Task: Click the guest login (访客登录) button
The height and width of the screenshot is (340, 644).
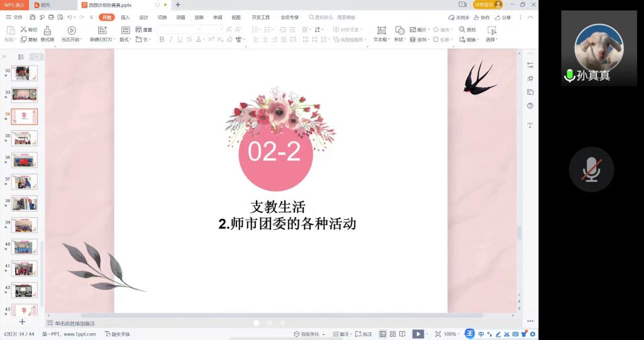Action: pos(487,4)
